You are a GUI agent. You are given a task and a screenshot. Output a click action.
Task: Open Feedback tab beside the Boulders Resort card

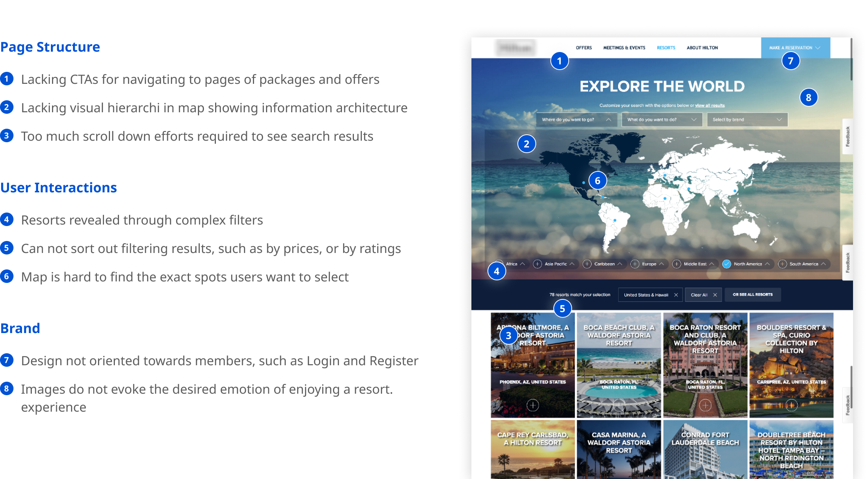point(848,405)
